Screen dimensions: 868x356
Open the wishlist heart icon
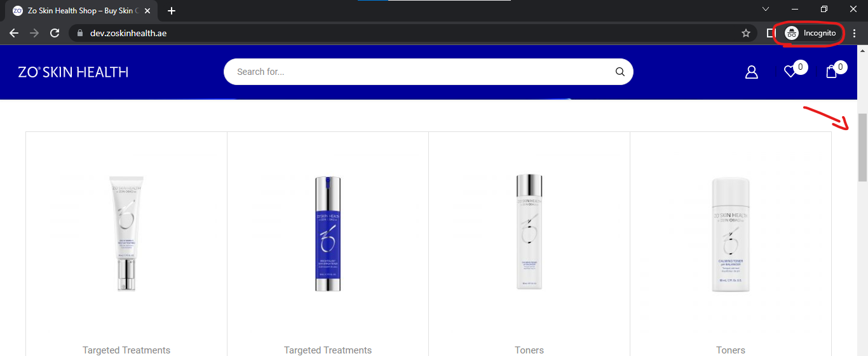(790, 72)
